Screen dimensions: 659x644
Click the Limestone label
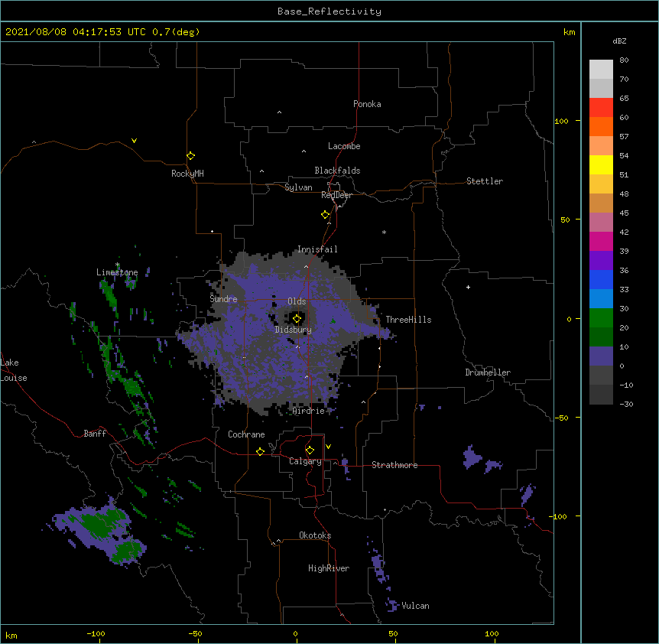point(117,272)
